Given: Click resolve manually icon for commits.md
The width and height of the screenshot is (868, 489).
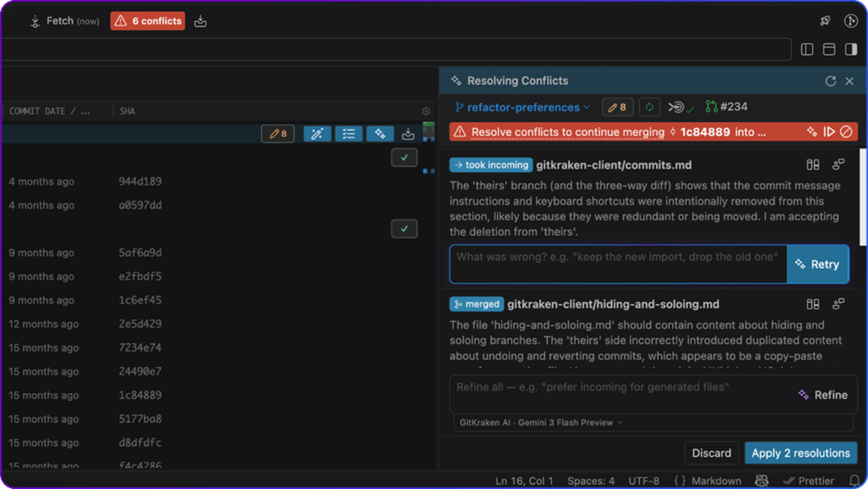Looking at the screenshot, I should point(838,165).
